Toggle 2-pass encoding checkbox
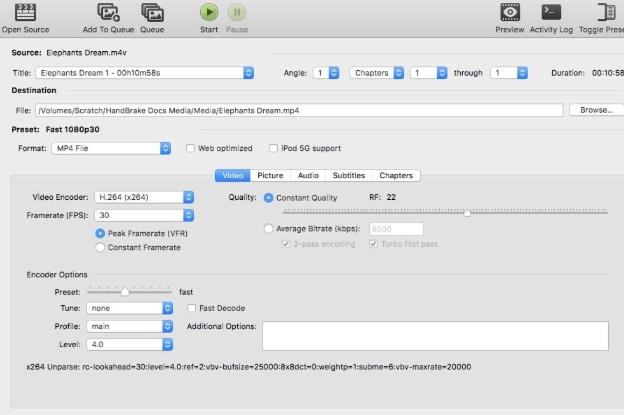 (x=286, y=244)
